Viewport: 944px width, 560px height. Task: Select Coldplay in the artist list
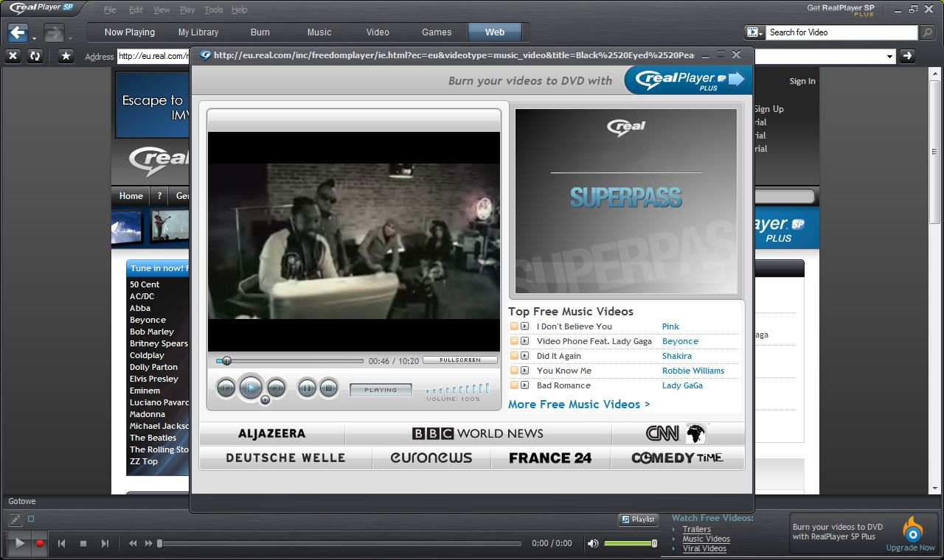click(x=147, y=355)
